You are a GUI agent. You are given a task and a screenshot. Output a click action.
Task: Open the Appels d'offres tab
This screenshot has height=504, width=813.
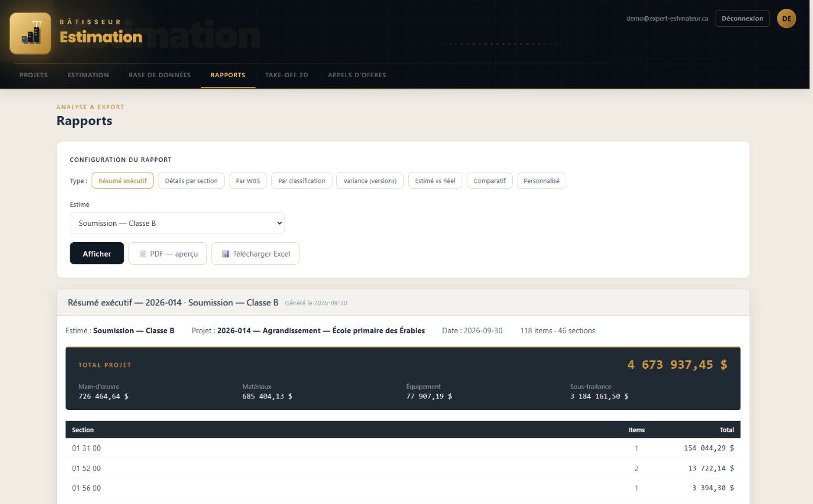357,75
